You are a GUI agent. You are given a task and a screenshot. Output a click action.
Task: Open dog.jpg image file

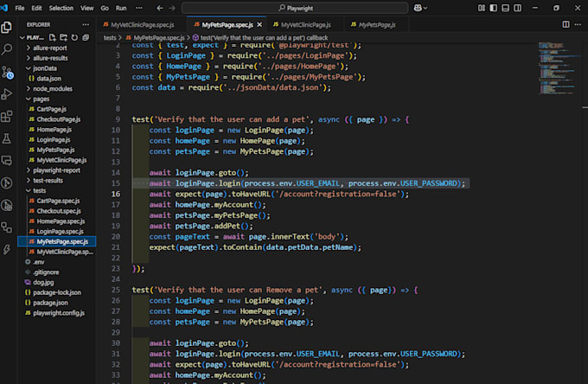(x=43, y=282)
